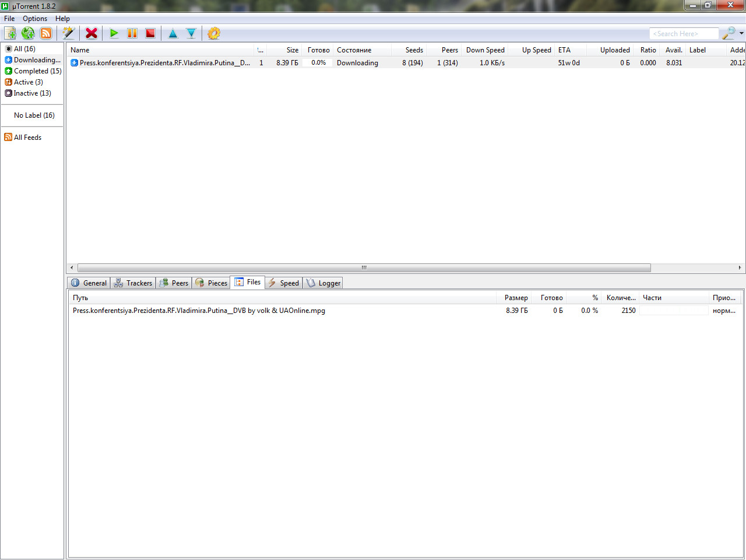Click the search magnifier icon
746x560 pixels.
(x=729, y=33)
